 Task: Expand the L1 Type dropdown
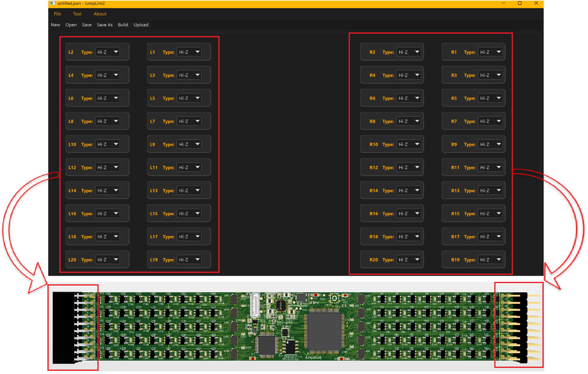tap(189, 52)
